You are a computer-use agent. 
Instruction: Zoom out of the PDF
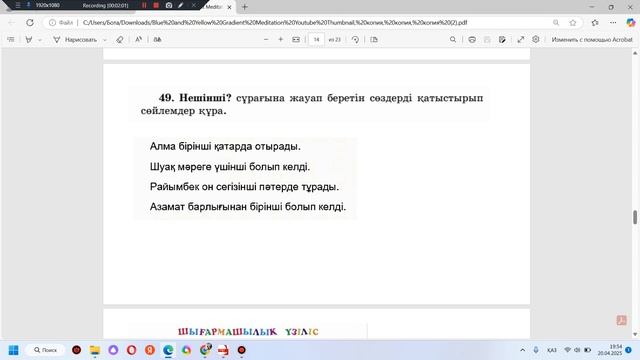pyautogui.click(x=266, y=40)
